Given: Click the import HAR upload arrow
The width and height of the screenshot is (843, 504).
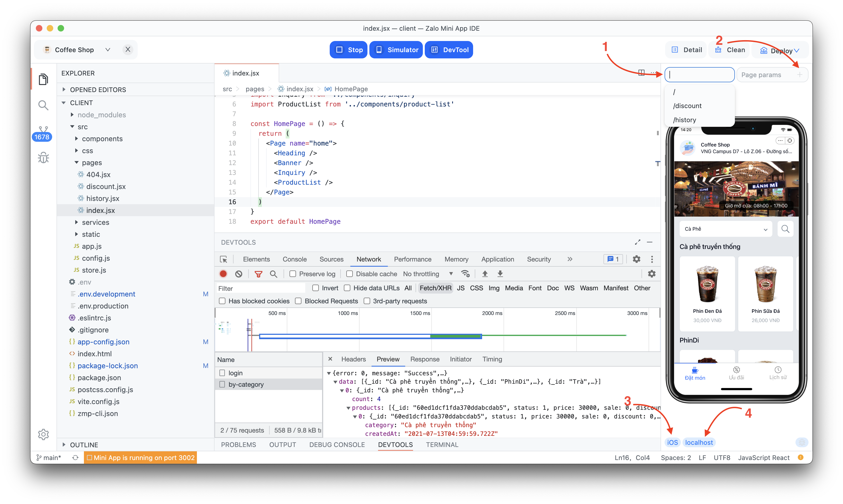Looking at the screenshot, I should [x=485, y=274].
